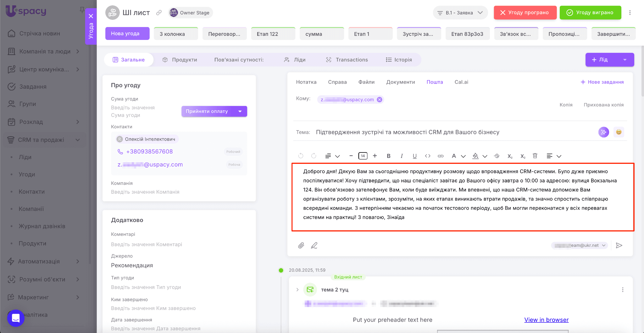Open the text highlight color picker

point(475,156)
